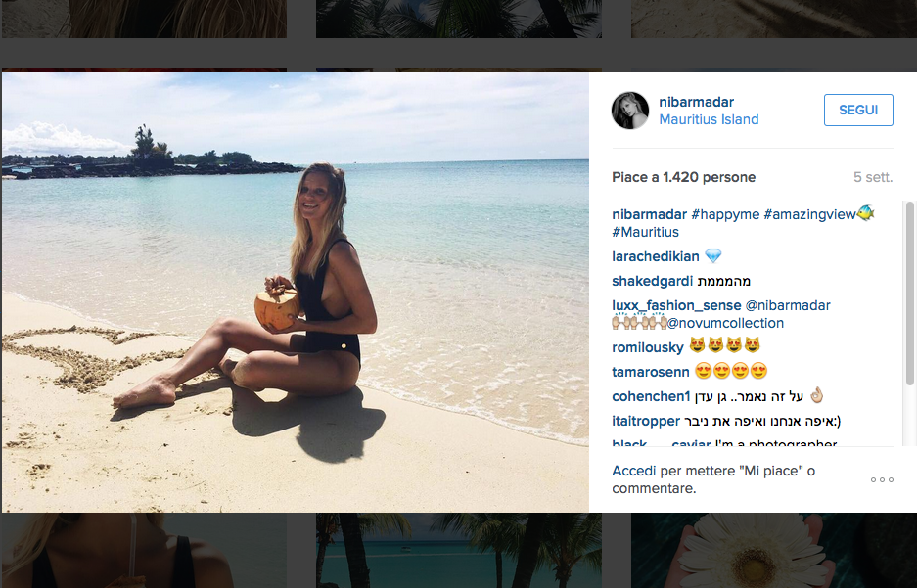Visit cohenchen1's profile
Image resolution: width=917 pixels, height=588 pixels.
click(x=652, y=396)
